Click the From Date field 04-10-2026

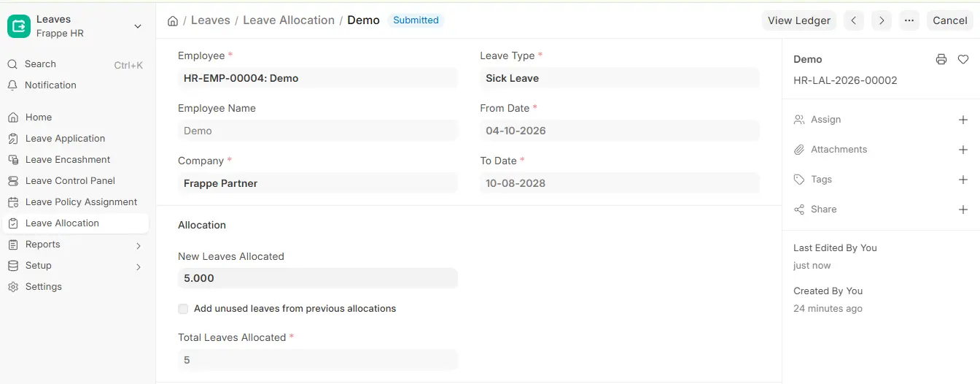point(620,131)
